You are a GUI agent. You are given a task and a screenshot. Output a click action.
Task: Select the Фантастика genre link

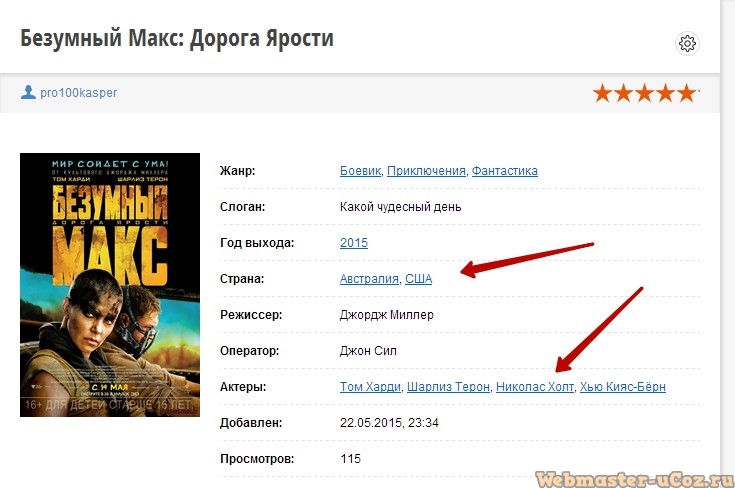(504, 171)
